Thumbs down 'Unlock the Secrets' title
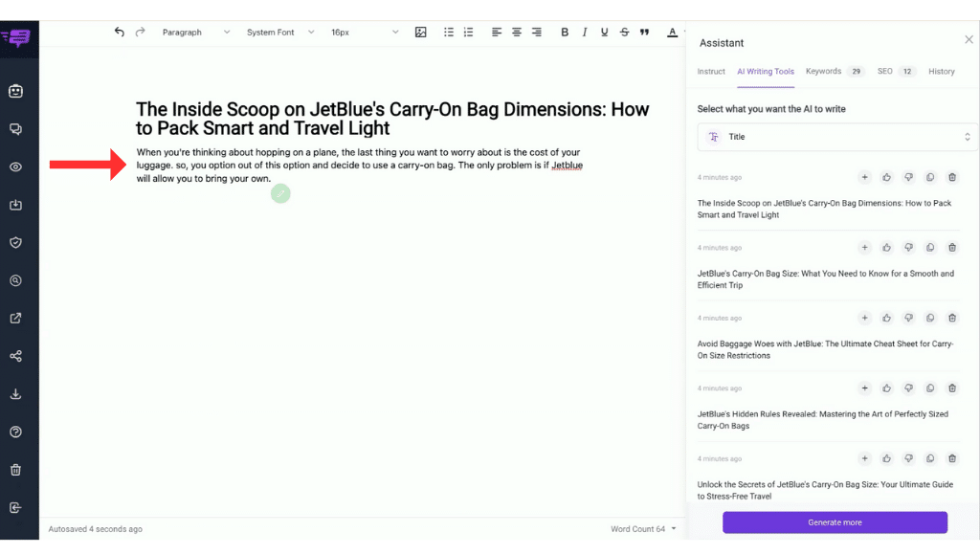 point(908,458)
